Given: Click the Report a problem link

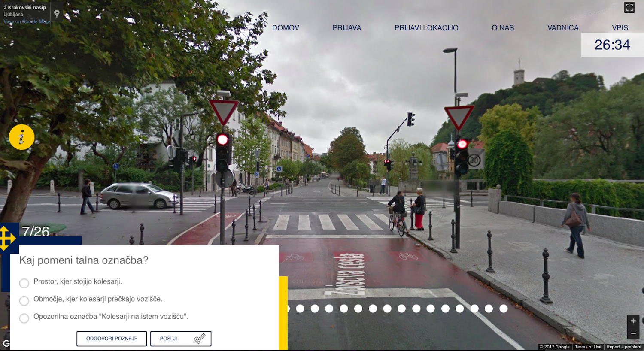Looking at the screenshot, I should [x=623, y=347].
